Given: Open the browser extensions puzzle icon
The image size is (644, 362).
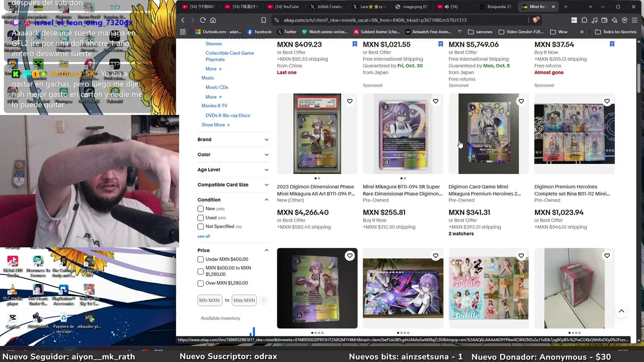Looking at the screenshot, I should [584, 20].
